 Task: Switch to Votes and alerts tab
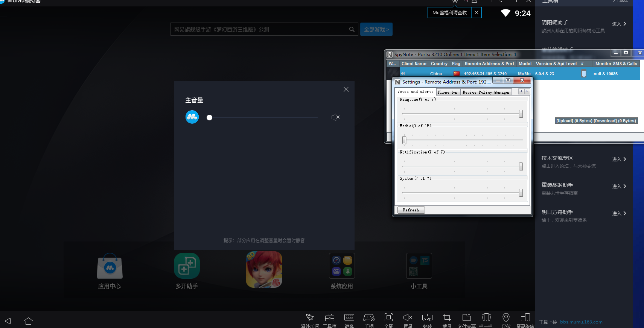[415, 91]
